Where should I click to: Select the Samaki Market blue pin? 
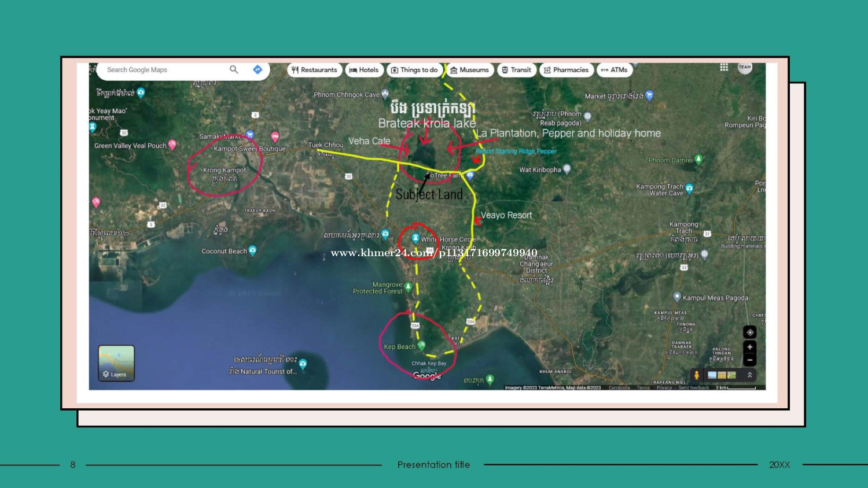250,135
